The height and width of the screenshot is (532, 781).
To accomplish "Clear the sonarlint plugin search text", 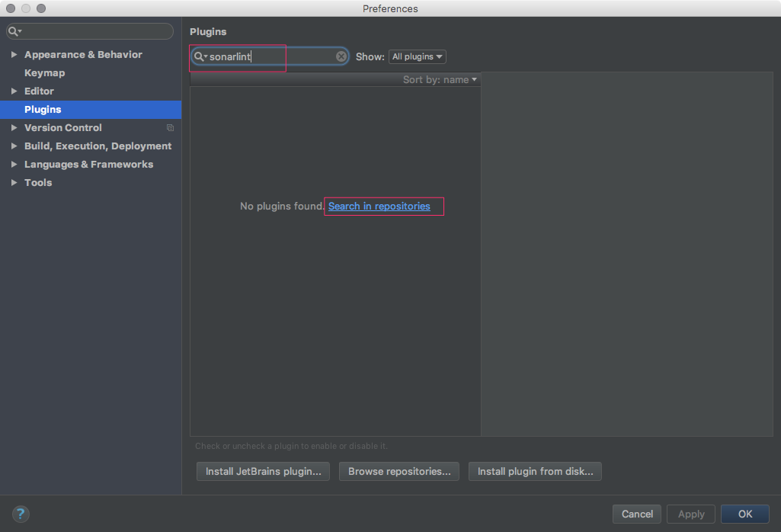I will click(341, 57).
